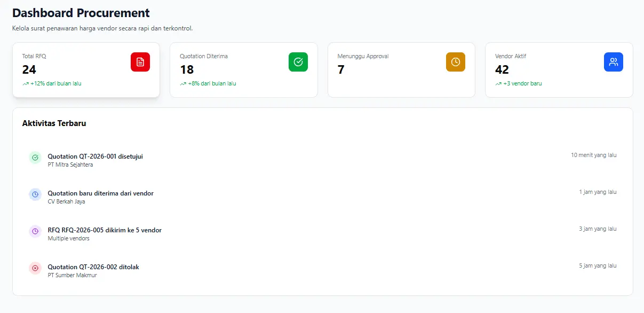The width and height of the screenshot is (644, 313).
Task: Click the Dashboard Procurement page title
Action: pos(81,13)
